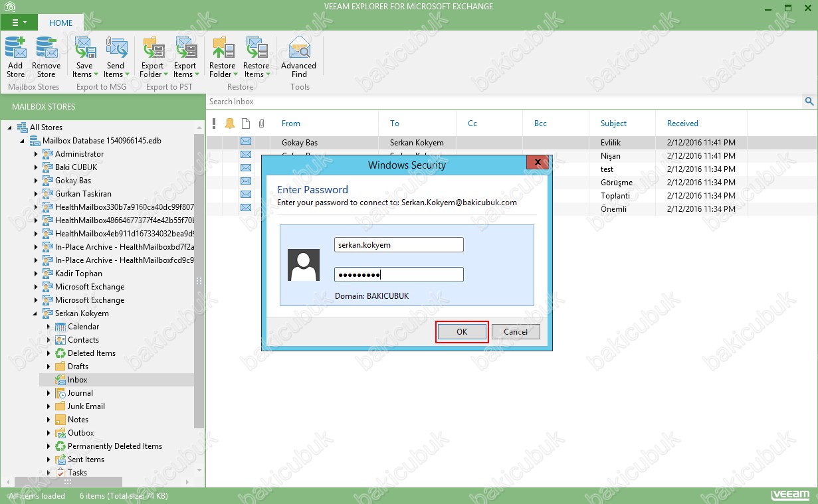This screenshot has height=504, width=818.
Task: Select the Drafts folder icon
Action: tap(60, 367)
